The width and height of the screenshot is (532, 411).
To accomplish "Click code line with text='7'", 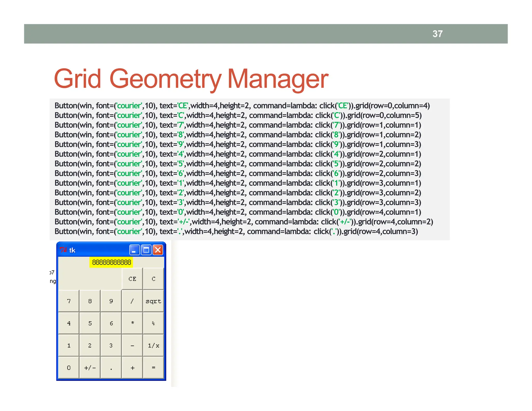I will pyautogui.click(x=238, y=125).
